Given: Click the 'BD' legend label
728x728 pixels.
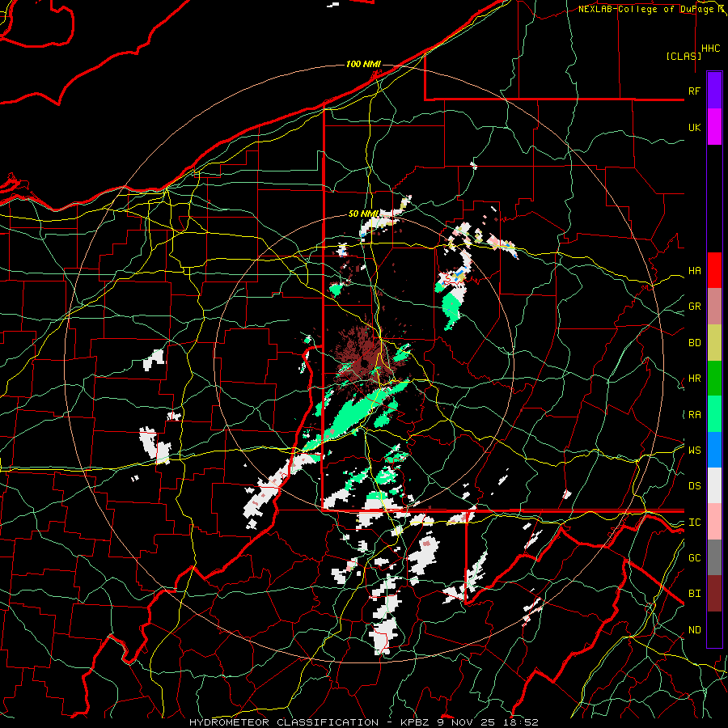Looking at the screenshot, I should pyautogui.click(x=694, y=343).
